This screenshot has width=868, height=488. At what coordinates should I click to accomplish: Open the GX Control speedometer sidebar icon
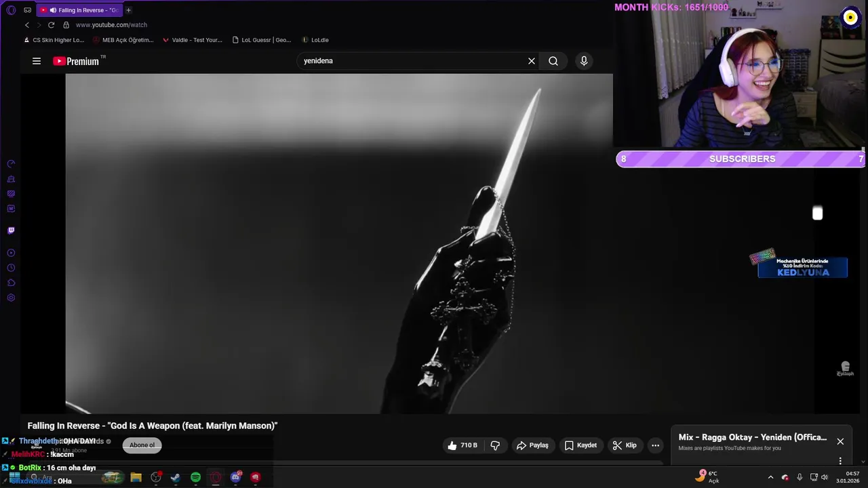point(11,164)
